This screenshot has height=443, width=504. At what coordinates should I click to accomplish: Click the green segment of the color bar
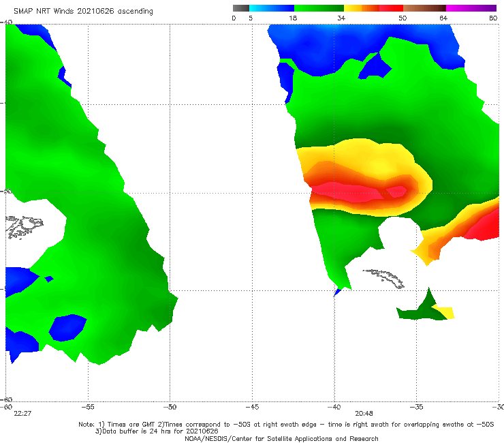pos(319,8)
